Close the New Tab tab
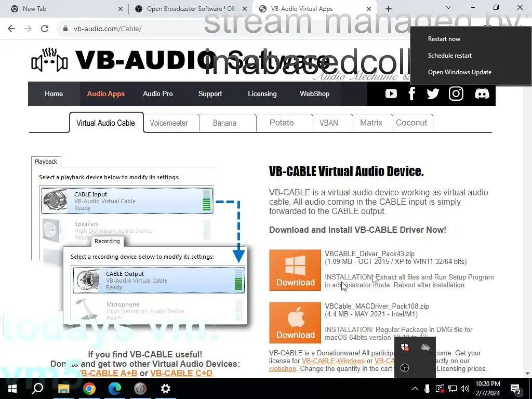Image resolution: width=532 pixels, height=399 pixels. click(x=121, y=9)
